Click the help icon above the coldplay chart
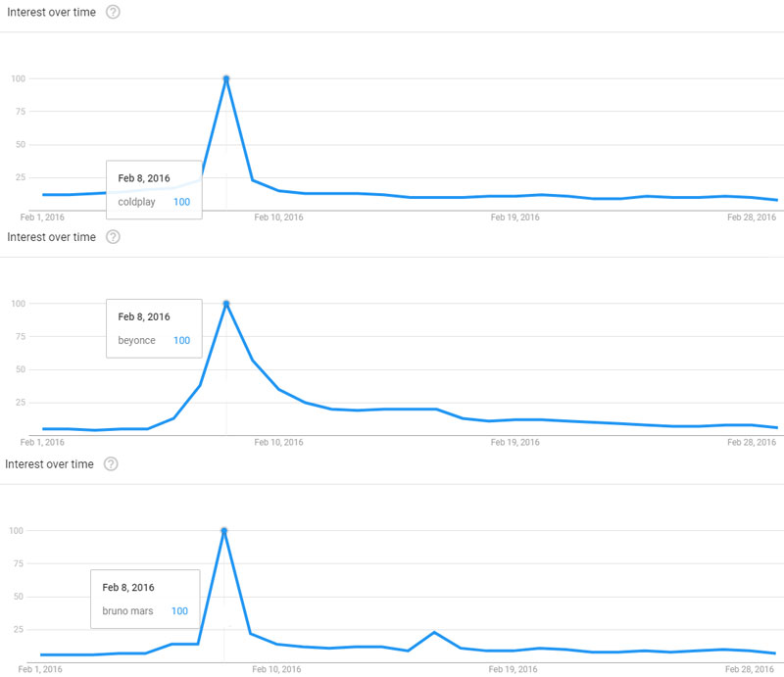 coord(113,12)
